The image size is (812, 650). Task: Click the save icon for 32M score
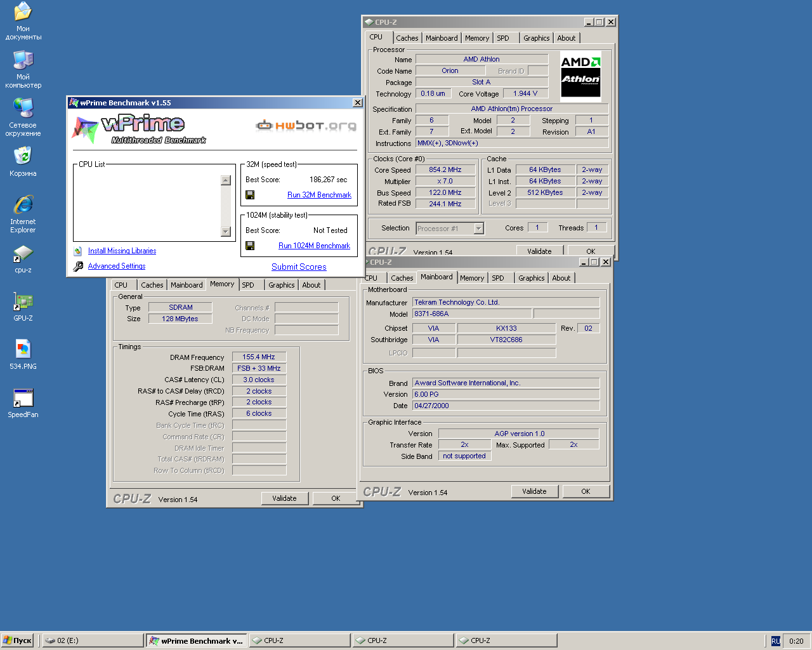(x=250, y=195)
